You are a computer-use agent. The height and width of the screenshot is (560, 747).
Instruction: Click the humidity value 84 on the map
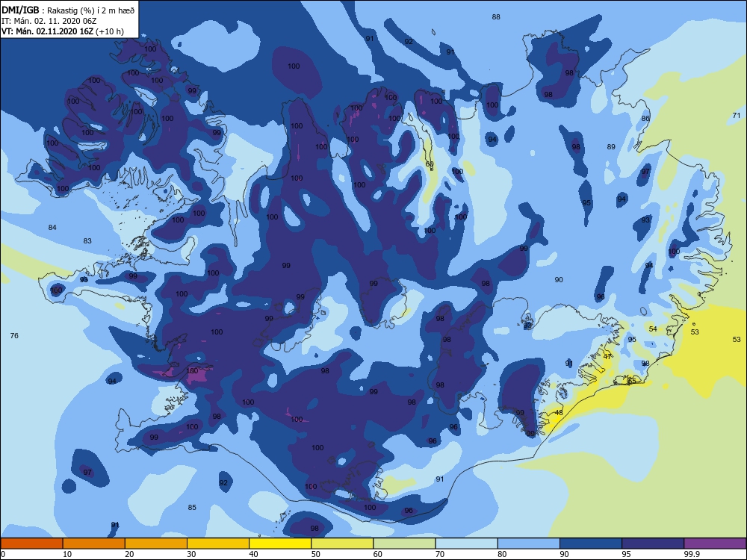pyautogui.click(x=52, y=227)
